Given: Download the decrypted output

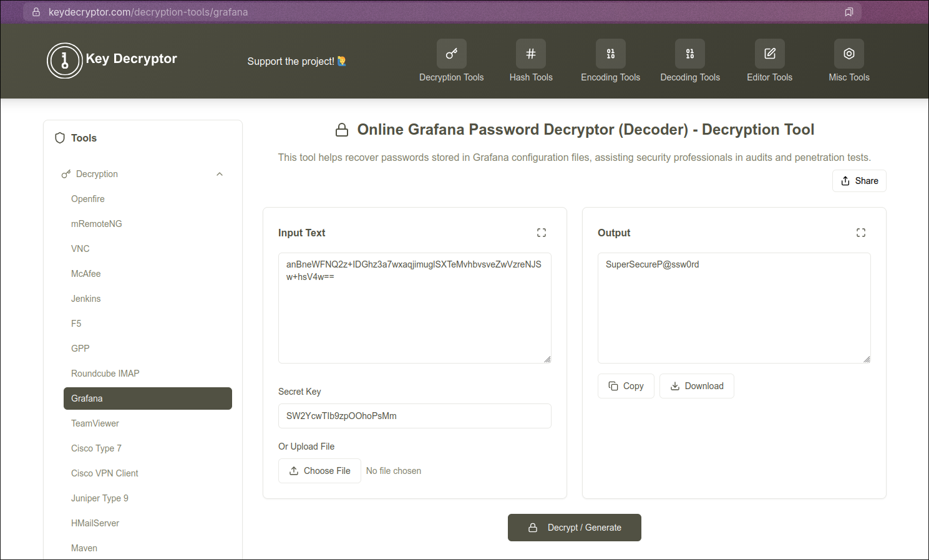Looking at the screenshot, I should 696,386.
